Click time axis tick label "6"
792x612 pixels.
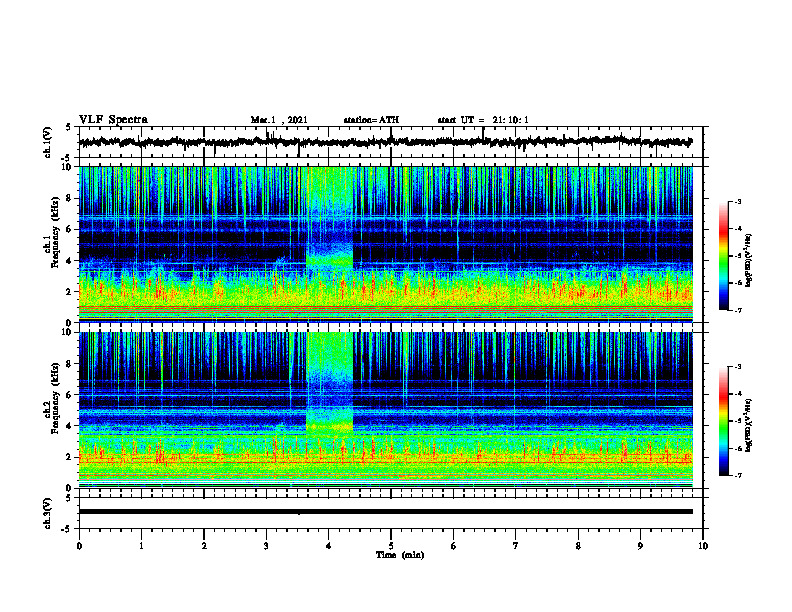[x=454, y=546]
